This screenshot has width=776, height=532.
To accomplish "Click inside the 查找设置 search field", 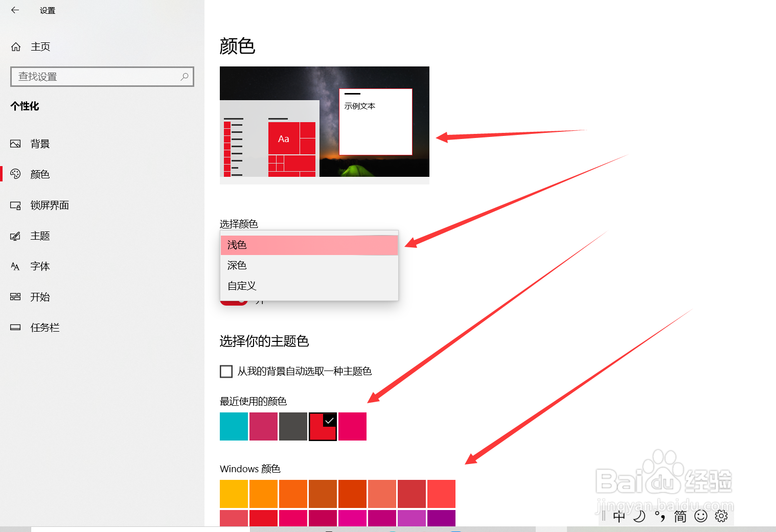I will [102, 77].
